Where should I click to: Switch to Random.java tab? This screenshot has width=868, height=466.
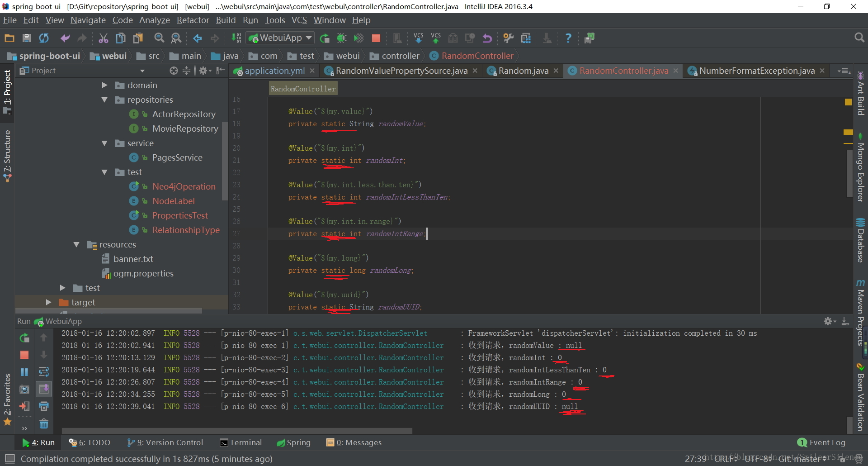click(x=523, y=71)
